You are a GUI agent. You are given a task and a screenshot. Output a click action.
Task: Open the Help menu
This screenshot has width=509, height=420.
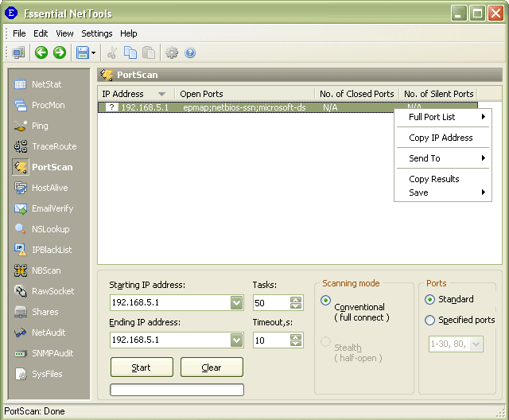129,33
